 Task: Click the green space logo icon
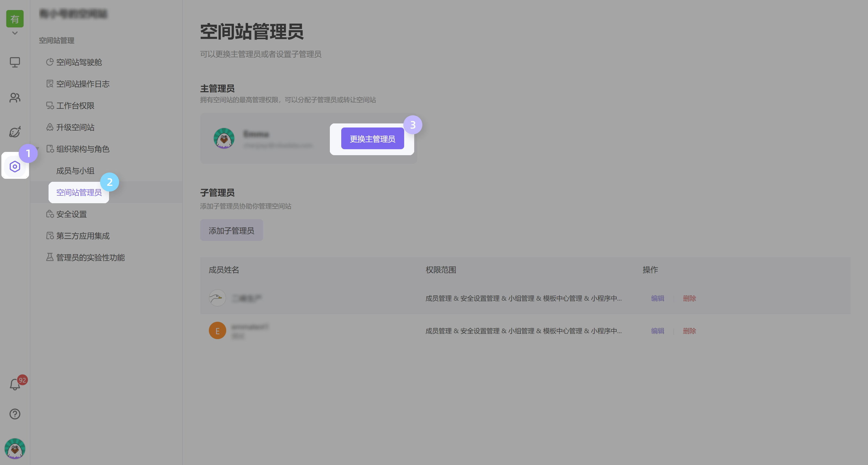click(x=15, y=19)
